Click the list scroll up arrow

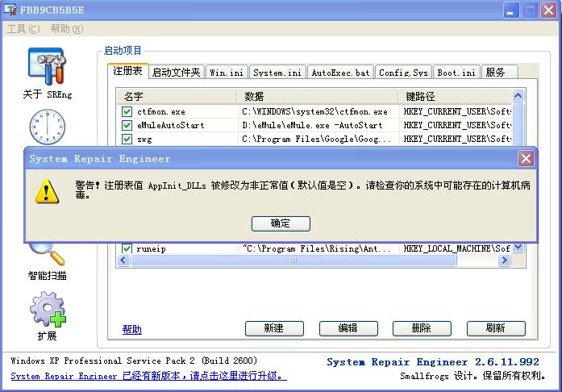coord(518,95)
